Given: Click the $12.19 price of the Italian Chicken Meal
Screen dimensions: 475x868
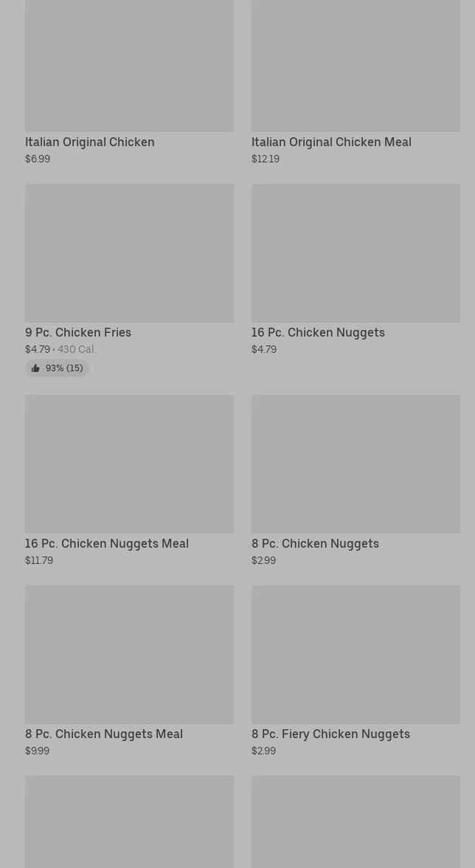Looking at the screenshot, I should tap(266, 159).
